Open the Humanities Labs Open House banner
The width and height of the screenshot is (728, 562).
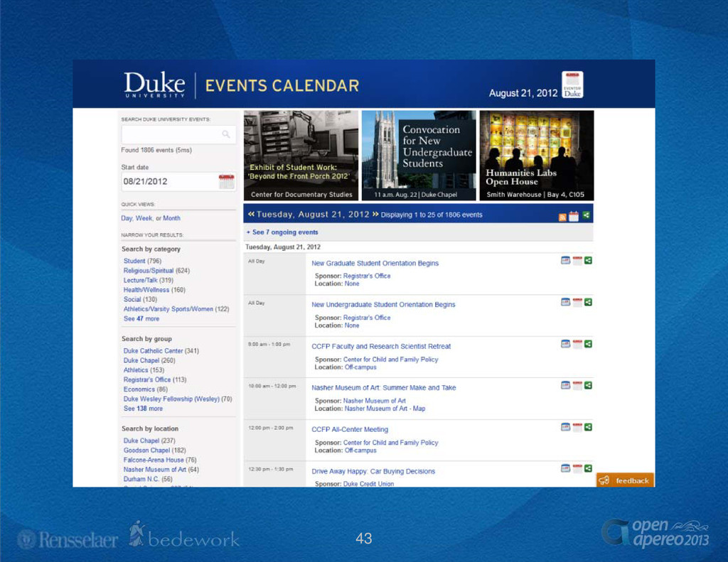(537, 156)
